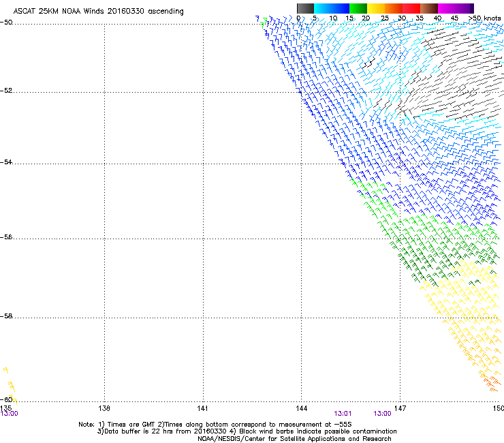Click the yellow 20-25 knots color segment
This screenshot has width=504, height=443.
pos(376,8)
